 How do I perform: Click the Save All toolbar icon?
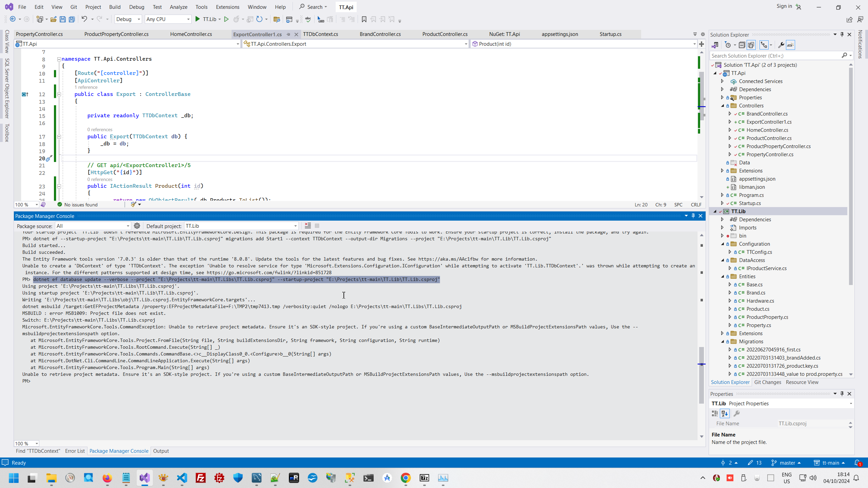pos(72,19)
